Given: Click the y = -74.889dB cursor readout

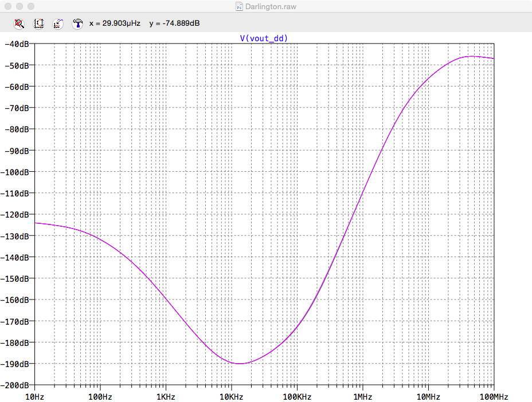Looking at the screenshot, I should point(174,23).
